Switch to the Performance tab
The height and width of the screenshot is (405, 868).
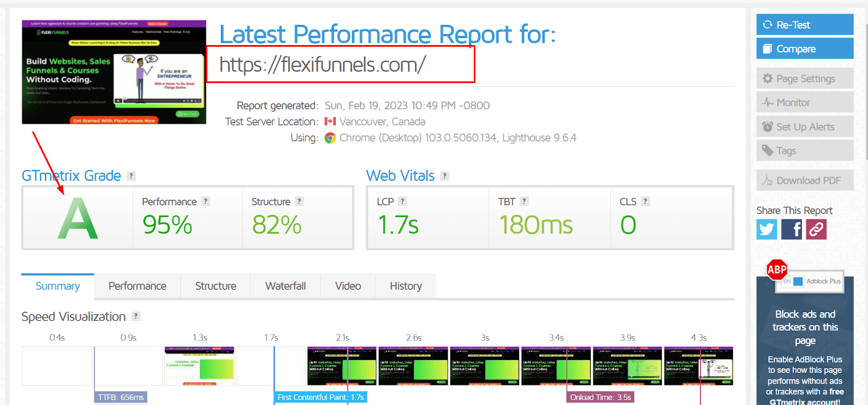pos(137,286)
